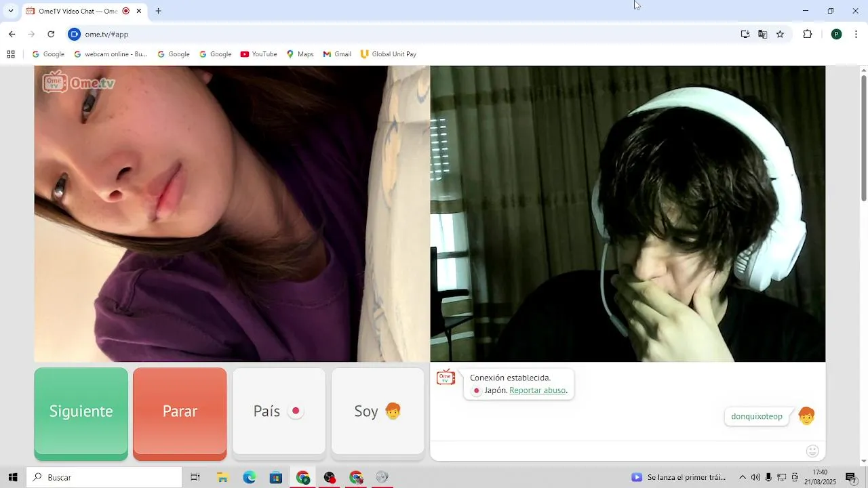868x488 pixels.
Task: Select the OmeTV Video Chat tab
Action: click(x=78, y=11)
